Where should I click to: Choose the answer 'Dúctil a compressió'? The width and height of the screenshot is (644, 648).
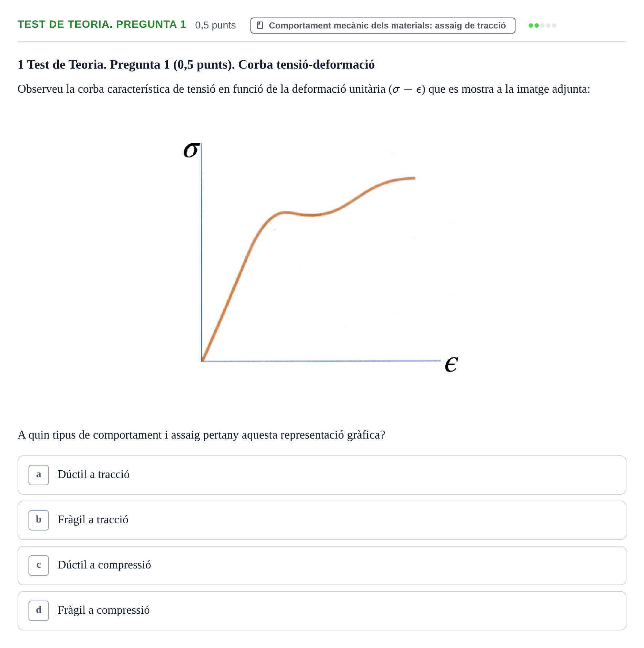(322, 566)
